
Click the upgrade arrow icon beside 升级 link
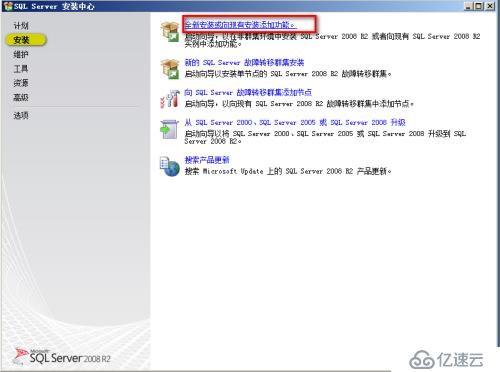[169, 129]
